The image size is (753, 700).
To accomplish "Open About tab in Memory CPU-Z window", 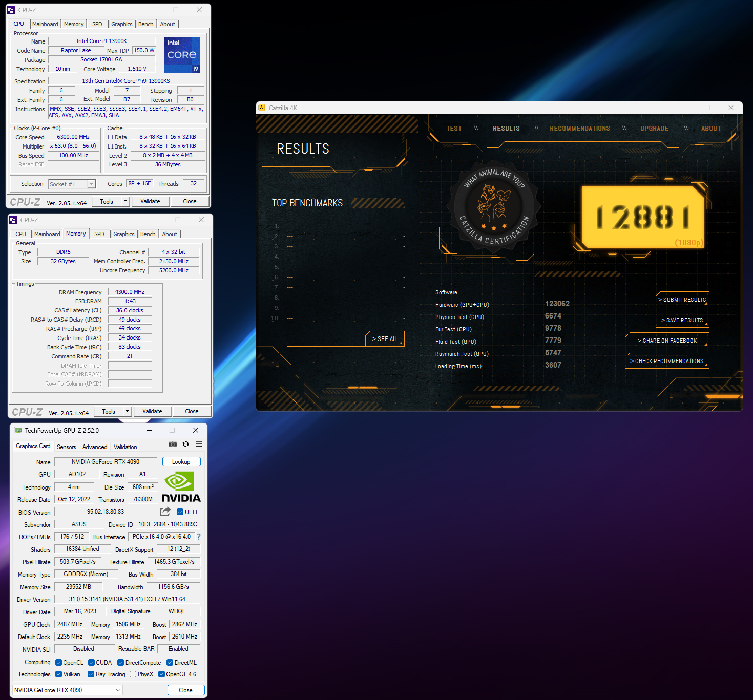I will click(x=170, y=234).
